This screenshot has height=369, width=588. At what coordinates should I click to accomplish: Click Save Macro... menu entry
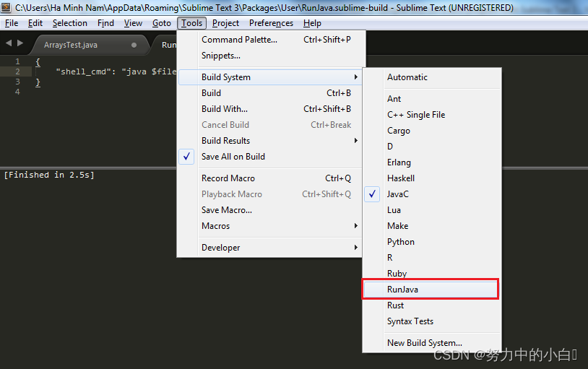point(270,210)
